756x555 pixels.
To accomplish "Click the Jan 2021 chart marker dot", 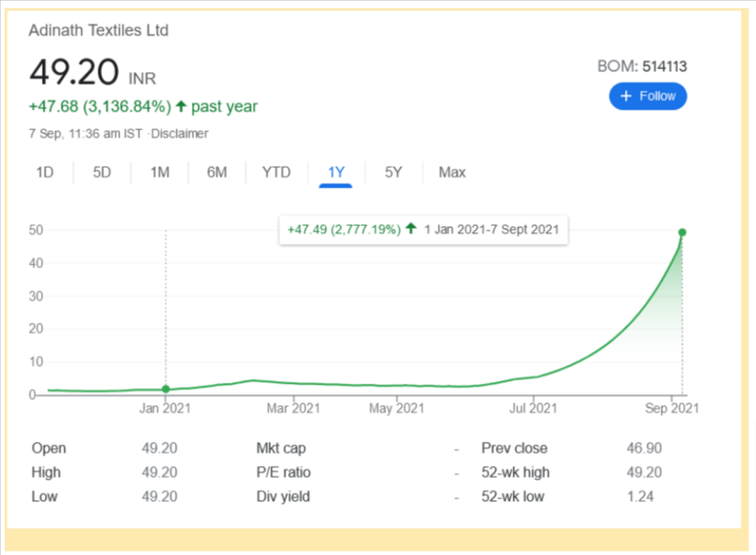I will coord(166,389).
